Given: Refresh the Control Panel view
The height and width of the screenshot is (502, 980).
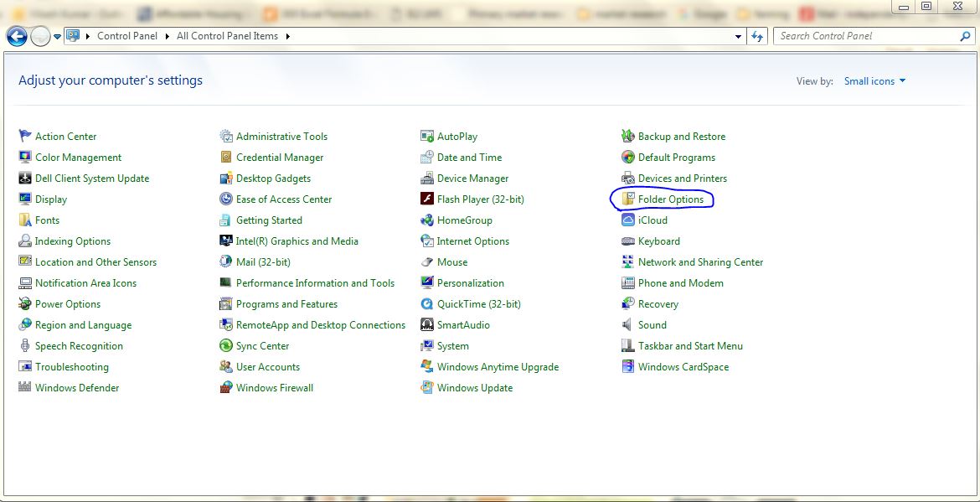Looking at the screenshot, I should coord(757,36).
